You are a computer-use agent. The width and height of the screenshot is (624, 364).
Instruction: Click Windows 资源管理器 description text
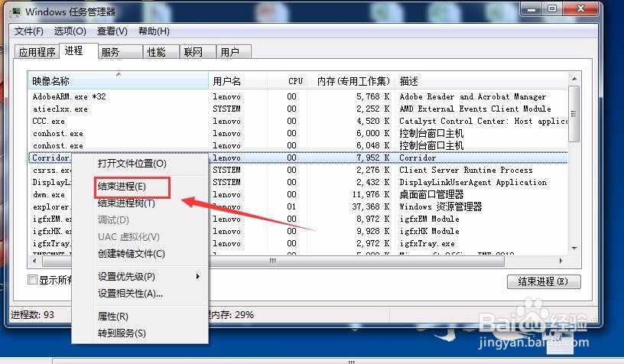tap(440, 207)
